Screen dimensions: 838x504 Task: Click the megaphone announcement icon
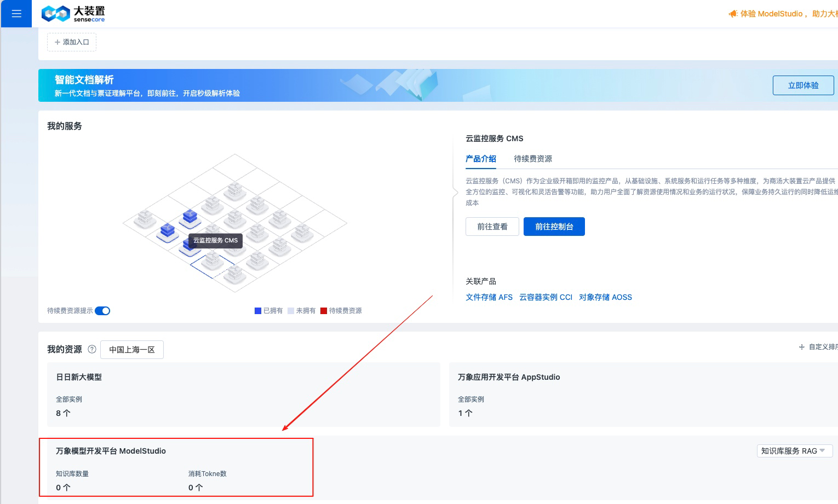click(733, 14)
